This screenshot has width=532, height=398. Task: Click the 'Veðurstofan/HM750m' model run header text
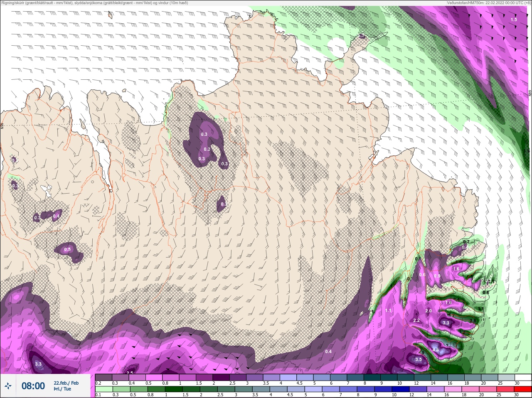click(x=489, y=2)
